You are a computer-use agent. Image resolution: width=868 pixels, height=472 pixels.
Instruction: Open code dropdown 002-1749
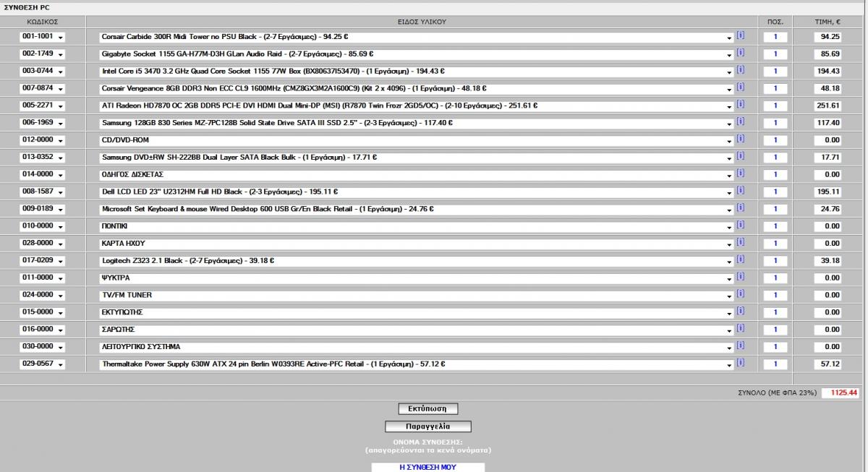pyautogui.click(x=43, y=54)
